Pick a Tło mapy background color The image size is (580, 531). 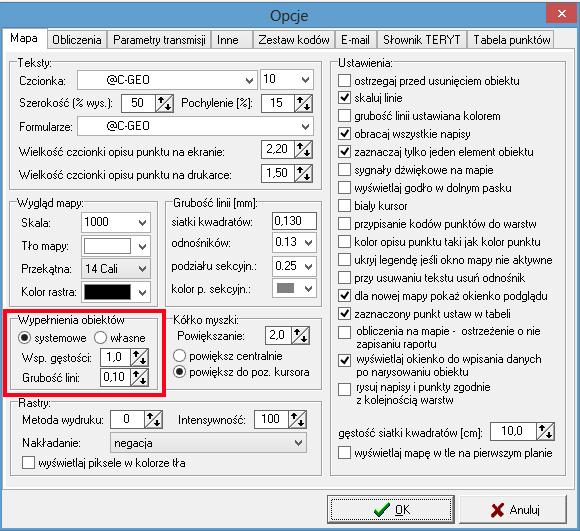point(115,246)
